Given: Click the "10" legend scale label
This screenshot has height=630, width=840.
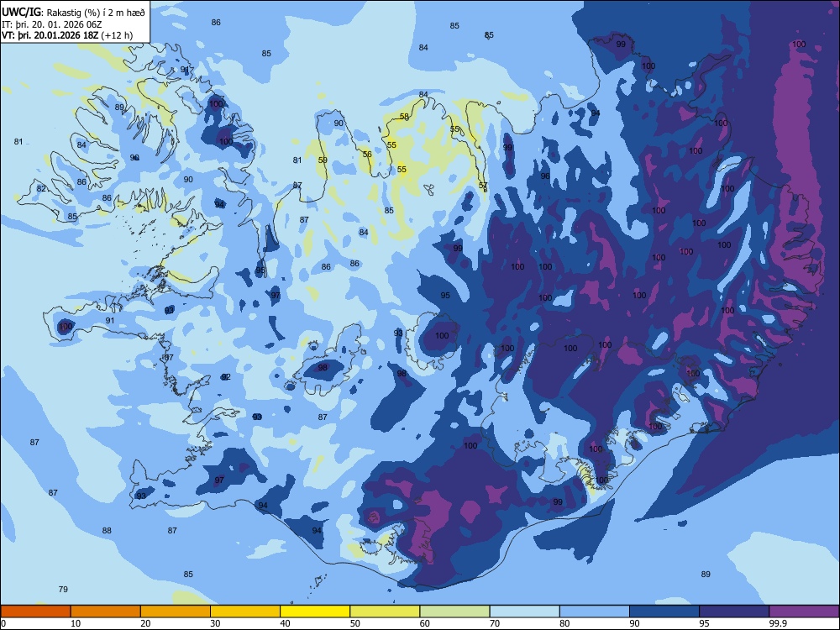Looking at the screenshot, I should click(76, 623).
